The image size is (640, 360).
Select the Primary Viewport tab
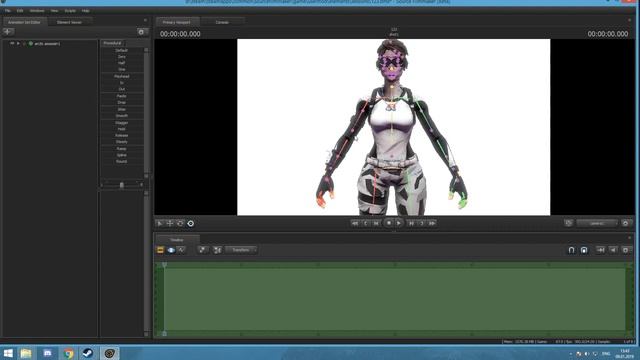point(177,22)
